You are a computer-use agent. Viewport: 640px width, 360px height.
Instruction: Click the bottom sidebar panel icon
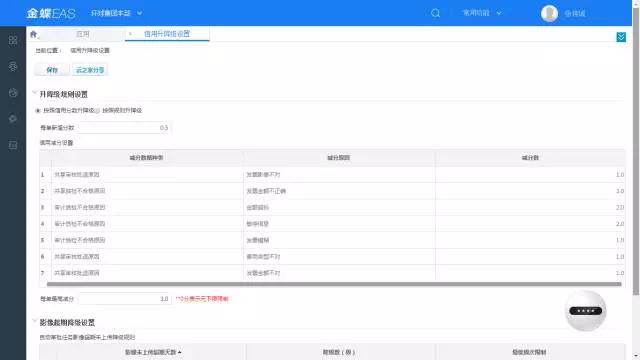tap(13, 145)
